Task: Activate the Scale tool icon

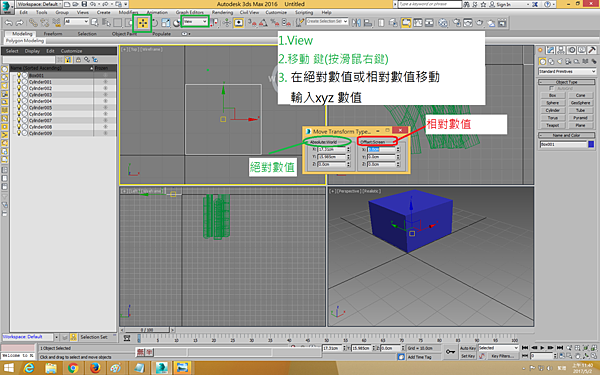Action: point(166,23)
